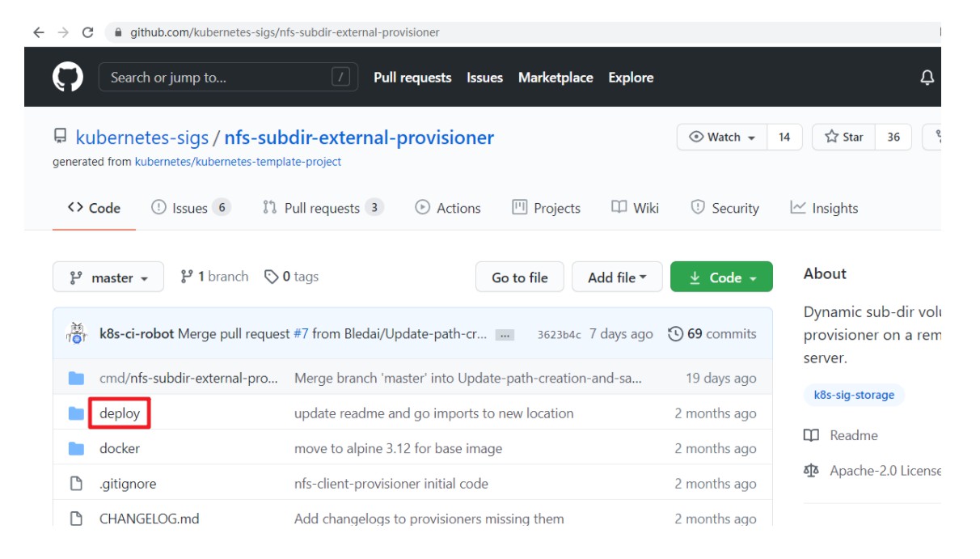
Task: Click the clock history icon beside 69 commits
Action: [x=675, y=333]
